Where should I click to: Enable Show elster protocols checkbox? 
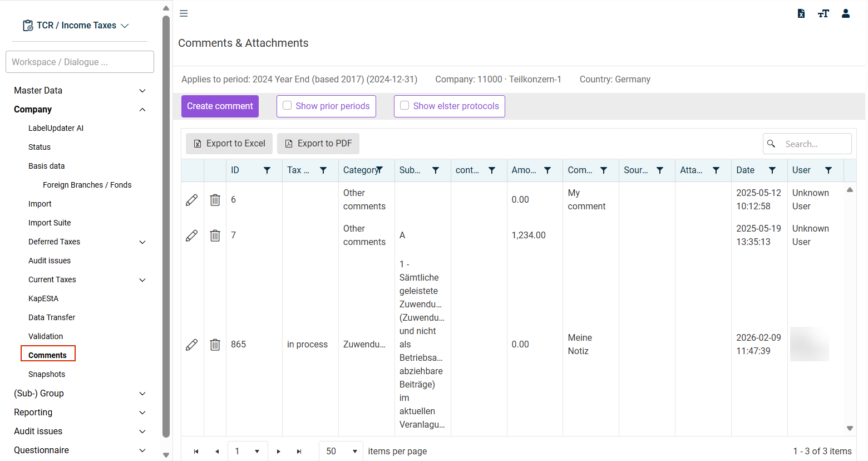pos(405,106)
